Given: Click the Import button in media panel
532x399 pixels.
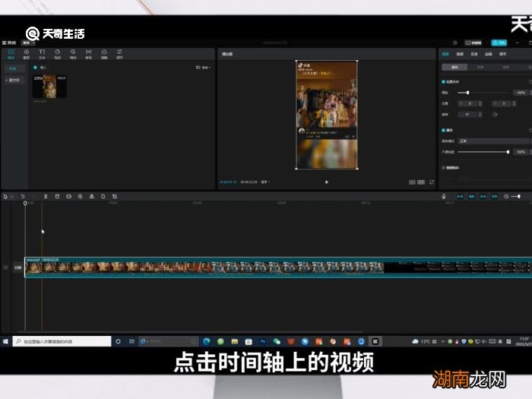Looking at the screenshot, I should (x=40, y=68).
